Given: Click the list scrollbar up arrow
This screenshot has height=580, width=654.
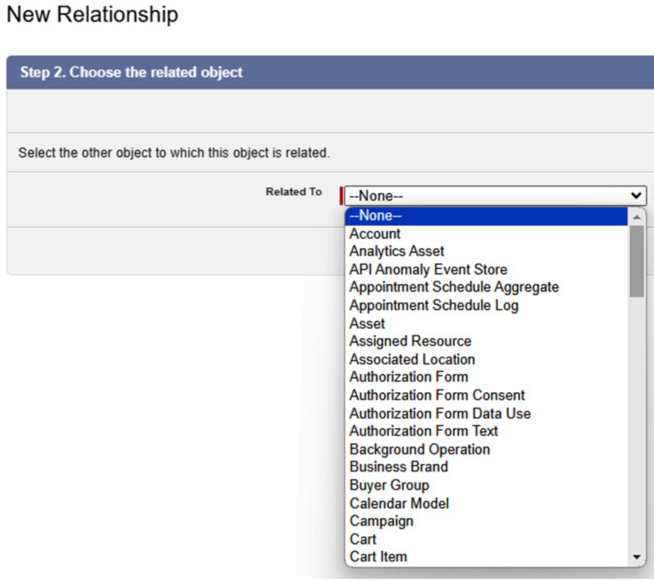Looking at the screenshot, I should pyautogui.click(x=636, y=217).
